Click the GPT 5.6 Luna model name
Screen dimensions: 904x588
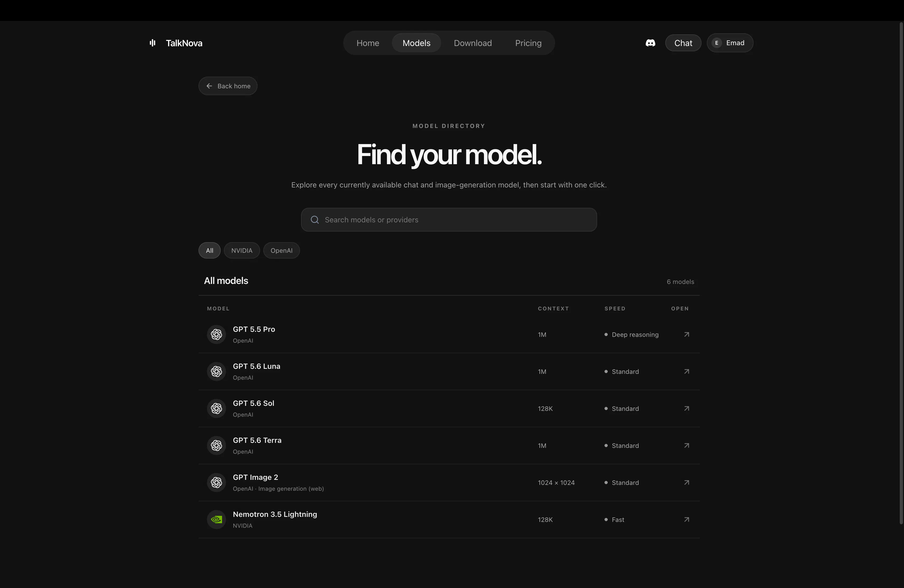256,366
